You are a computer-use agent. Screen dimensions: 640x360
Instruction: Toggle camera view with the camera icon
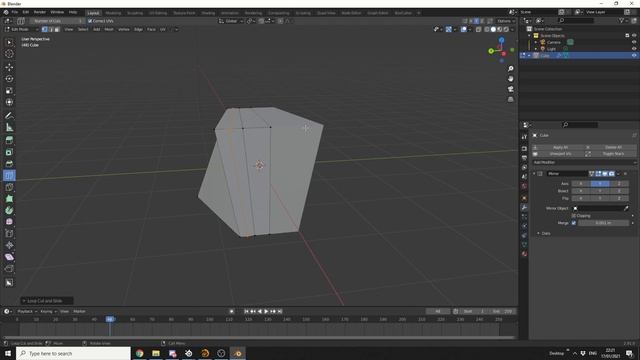coord(511,89)
